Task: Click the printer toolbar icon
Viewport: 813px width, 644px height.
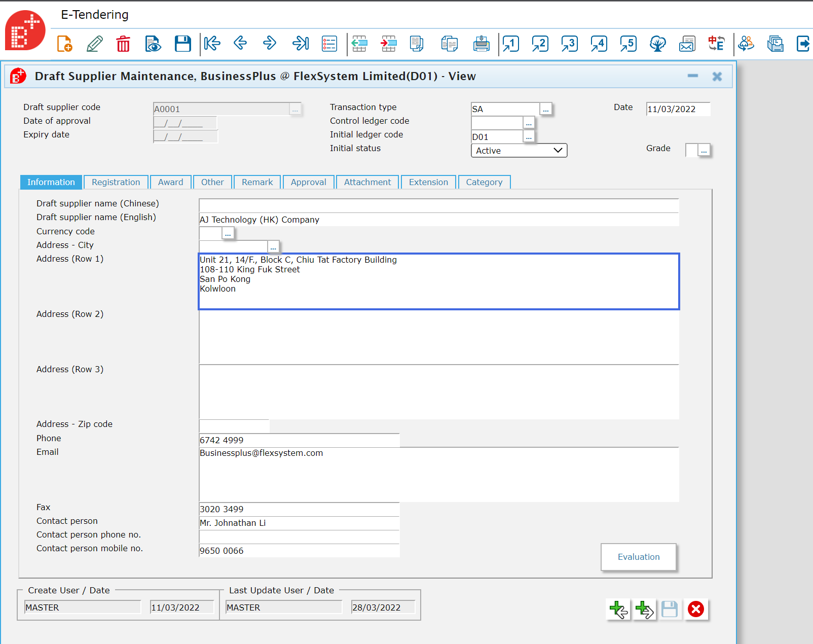Action: pos(481,44)
